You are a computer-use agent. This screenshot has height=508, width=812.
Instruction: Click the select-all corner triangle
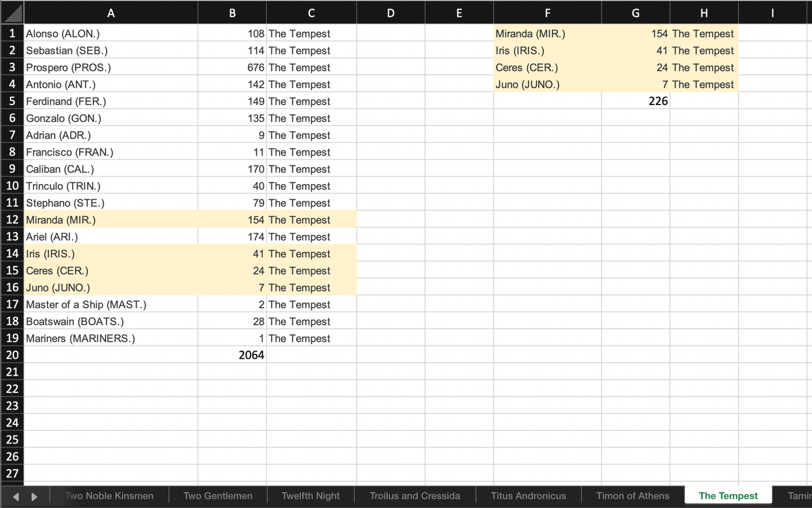pyautogui.click(x=12, y=12)
